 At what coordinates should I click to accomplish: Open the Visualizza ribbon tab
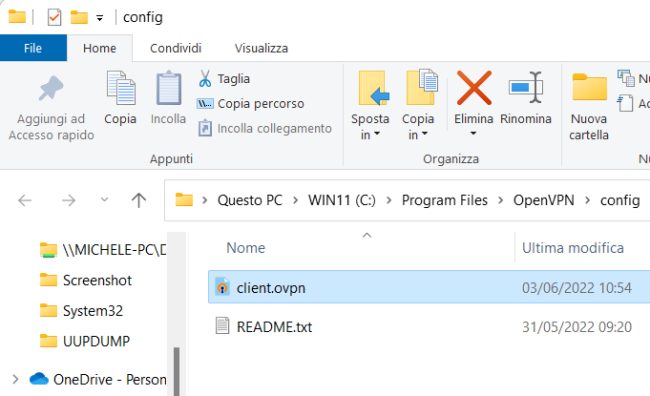261,48
